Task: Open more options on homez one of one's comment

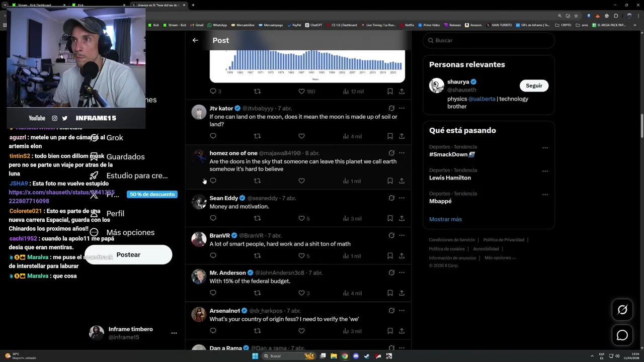Action: pos(401,153)
